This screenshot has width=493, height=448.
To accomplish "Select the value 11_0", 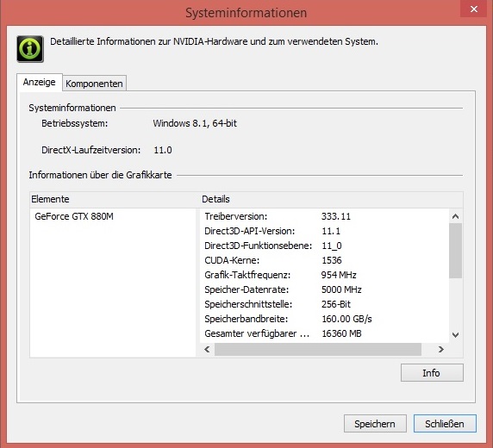I will click(x=332, y=246).
